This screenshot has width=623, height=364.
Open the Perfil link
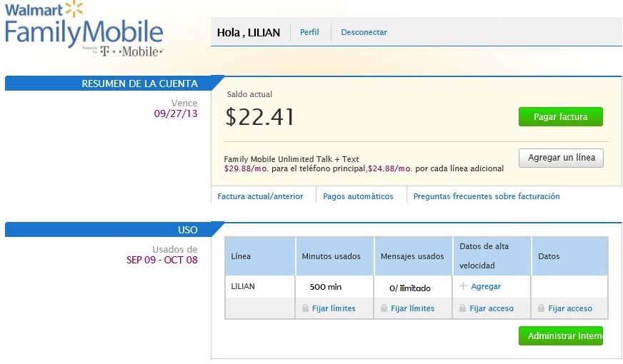coord(309,32)
